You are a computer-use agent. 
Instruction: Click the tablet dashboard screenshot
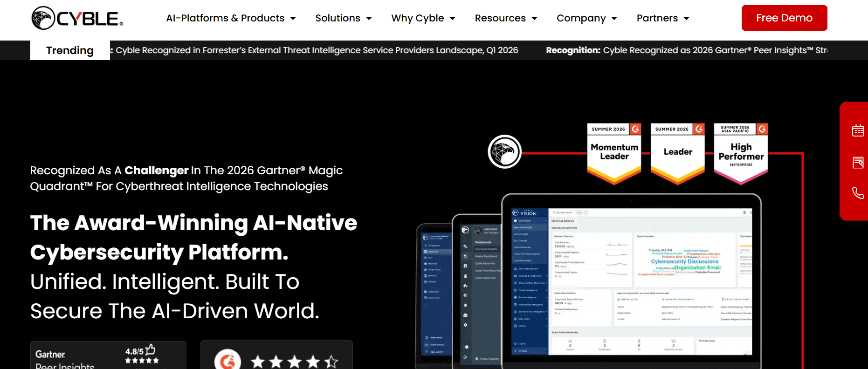(x=476, y=291)
